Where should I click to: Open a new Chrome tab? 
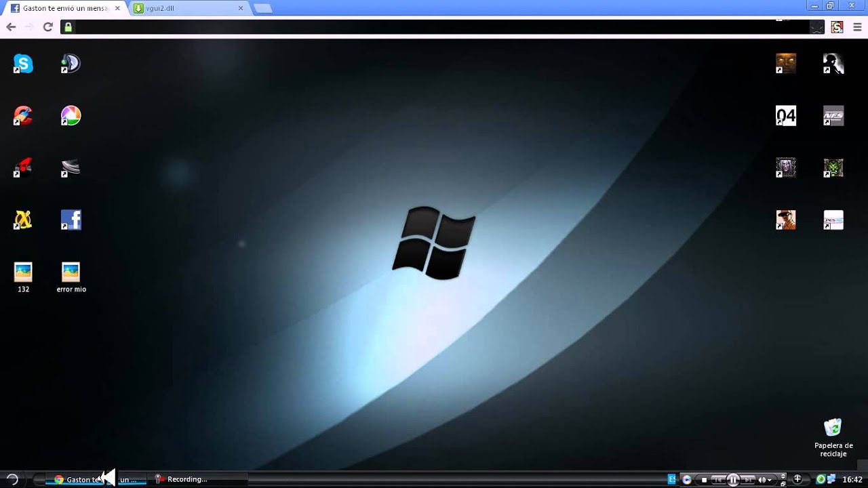click(x=262, y=8)
